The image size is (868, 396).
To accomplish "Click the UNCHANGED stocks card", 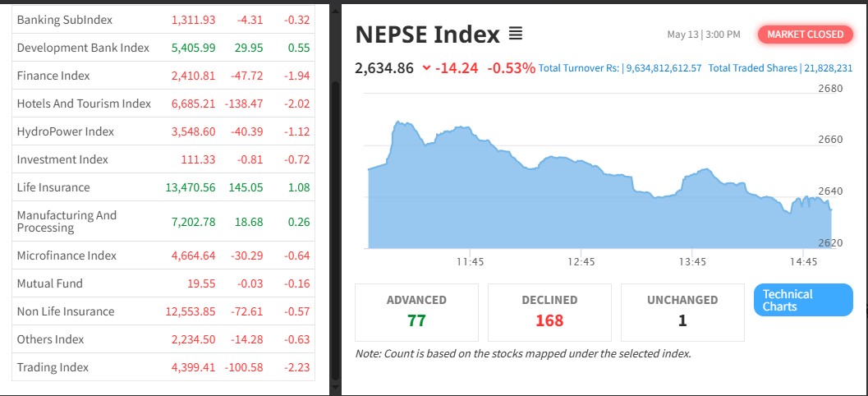I will click(682, 312).
